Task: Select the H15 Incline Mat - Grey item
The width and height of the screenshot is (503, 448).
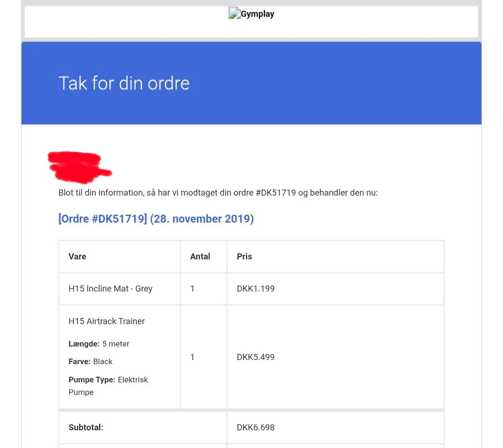Action: point(111,289)
